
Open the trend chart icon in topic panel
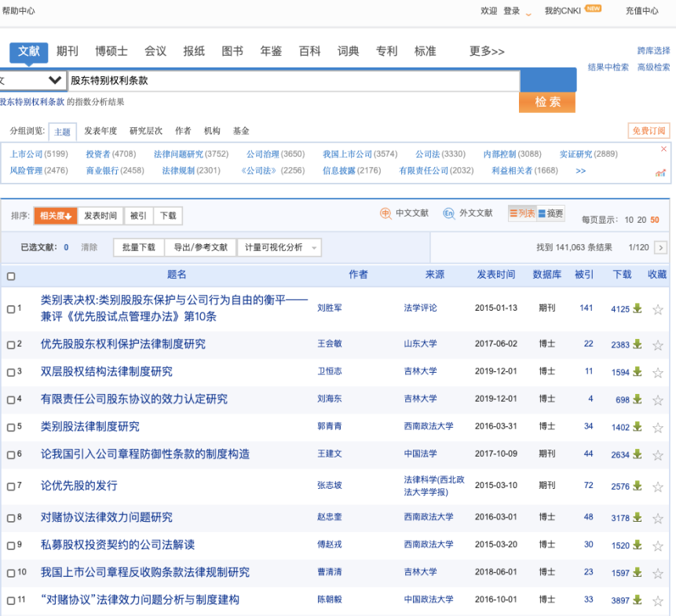pyautogui.click(x=661, y=172)
